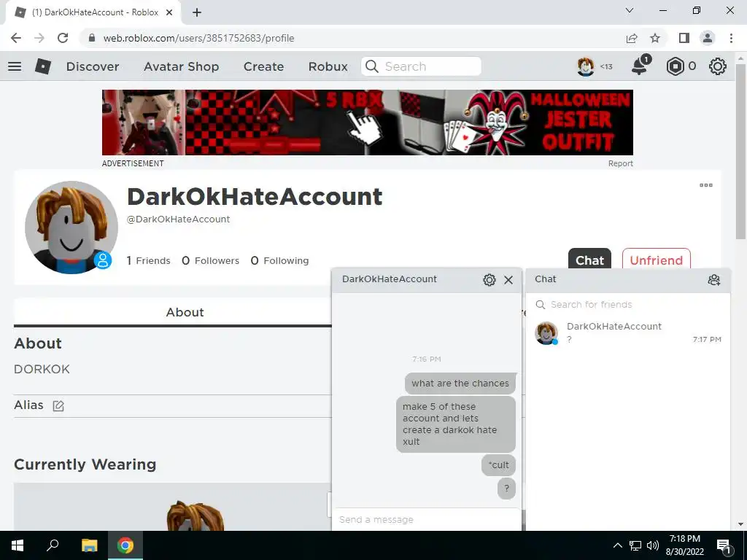Open Discover in the navbar
The height and width of the screenshot is (560, 747).
[x=93, y=66]
